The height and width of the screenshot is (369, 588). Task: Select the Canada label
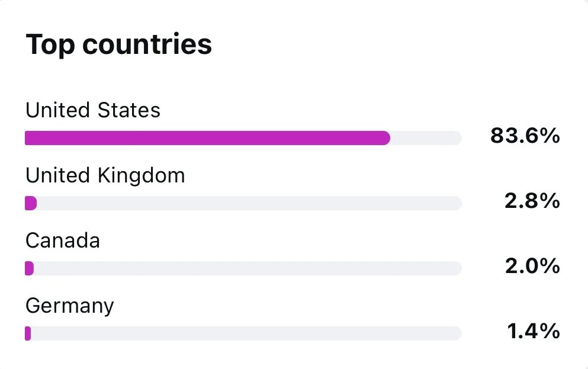63,240
